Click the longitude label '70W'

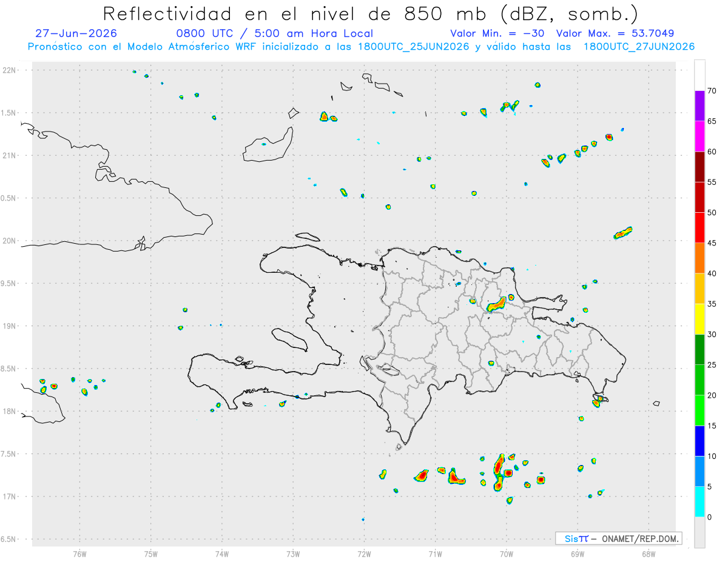507,553
